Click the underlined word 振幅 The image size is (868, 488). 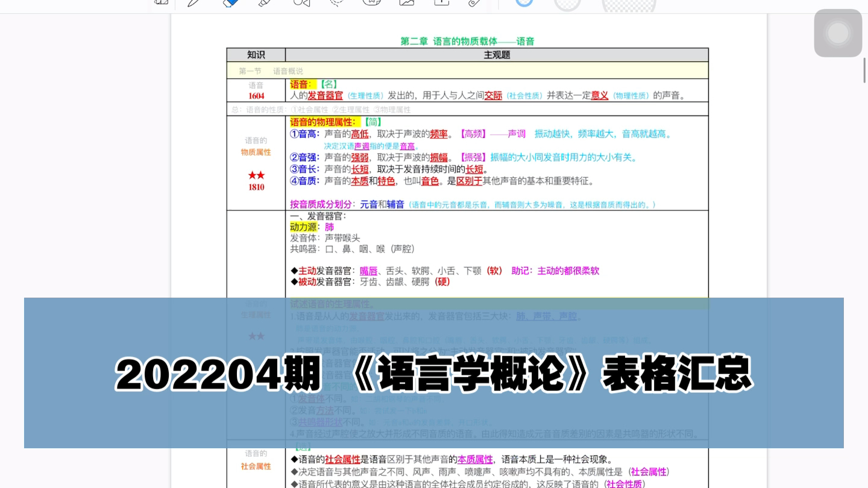tap(439, 157)
